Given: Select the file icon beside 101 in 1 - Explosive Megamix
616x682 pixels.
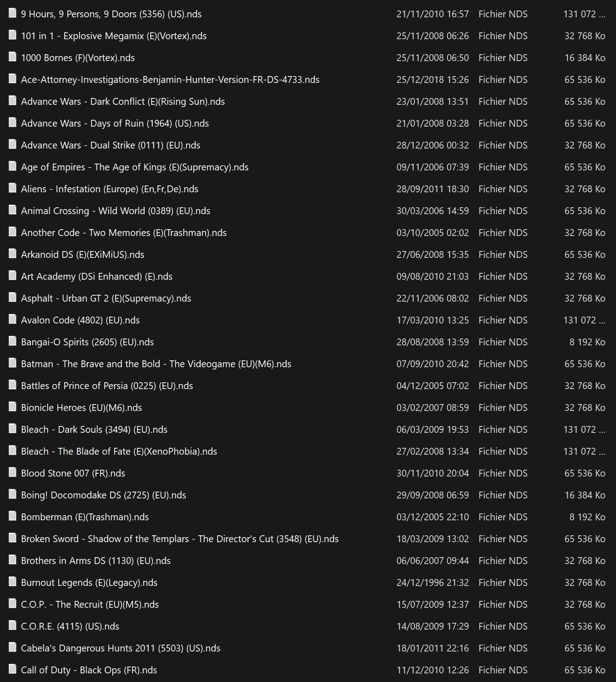Looking at the screenshot, I should click(12, 35).
